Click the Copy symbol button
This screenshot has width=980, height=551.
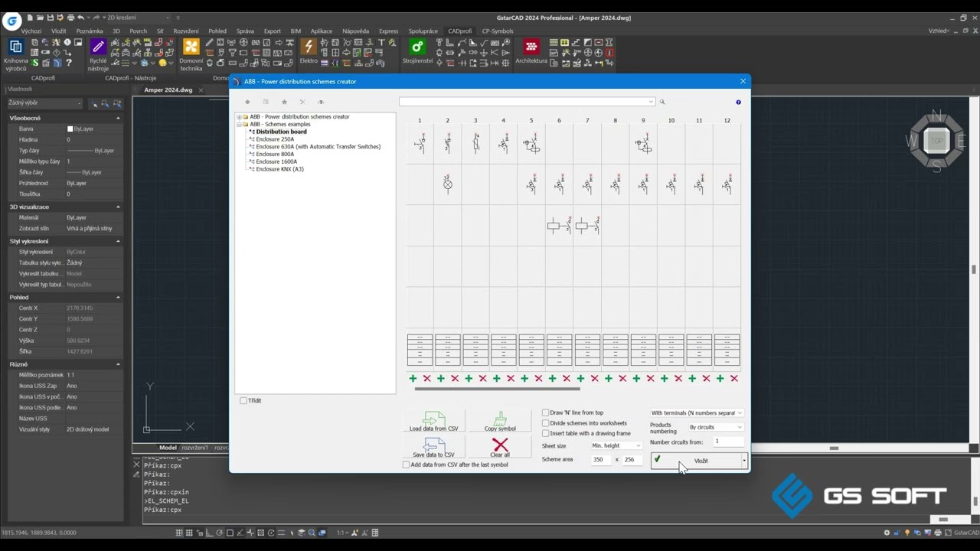(500, 421)
